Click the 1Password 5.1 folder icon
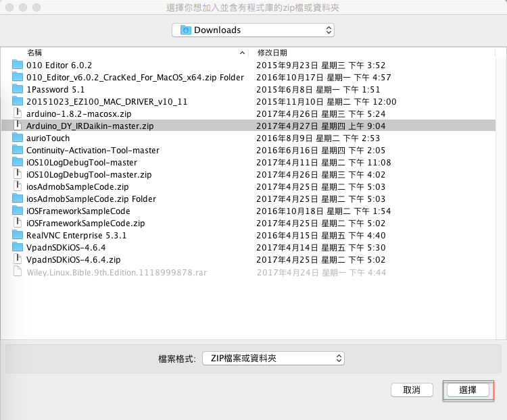507x420 pixels. [18, 90]
